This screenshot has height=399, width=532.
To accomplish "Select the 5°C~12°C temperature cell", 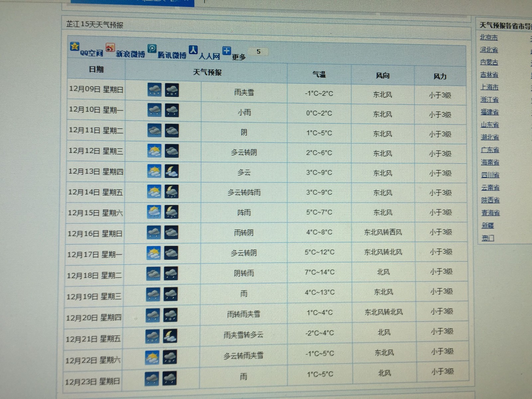I will pyautogui.click(x=320, y=252).
